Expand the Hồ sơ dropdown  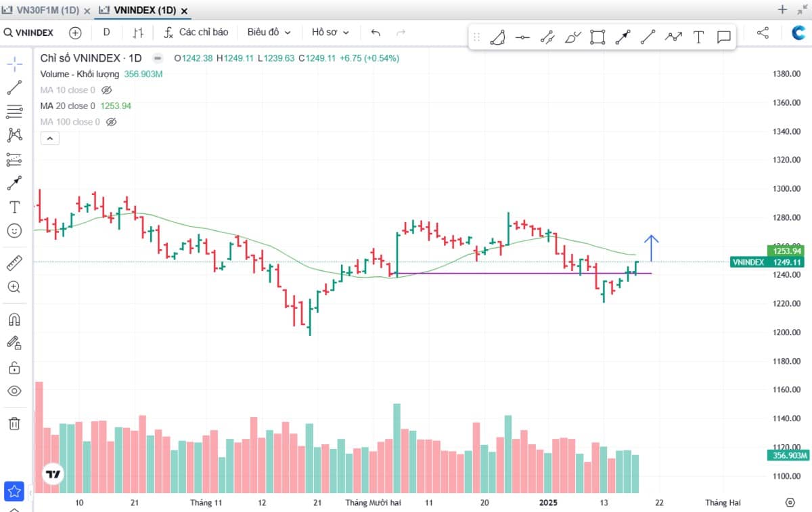tap(330, 32)
